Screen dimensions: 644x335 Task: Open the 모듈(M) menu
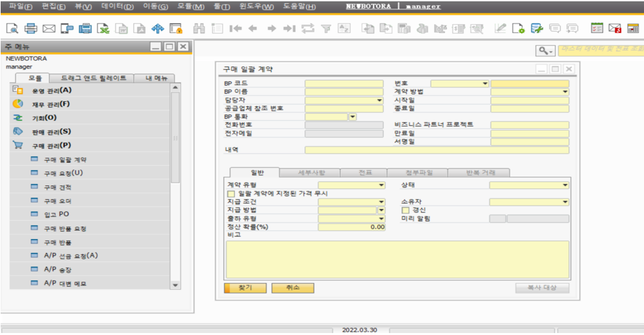click(191, 7)
